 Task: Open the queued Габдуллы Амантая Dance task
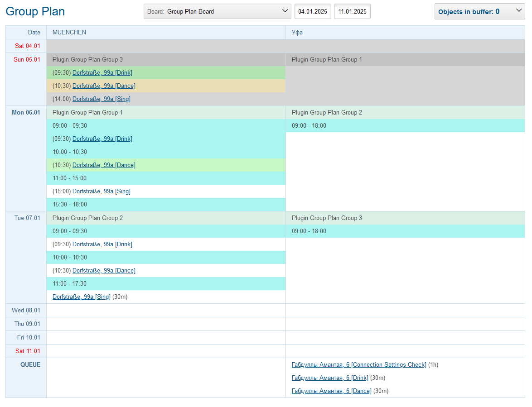(x=331, y=391)
